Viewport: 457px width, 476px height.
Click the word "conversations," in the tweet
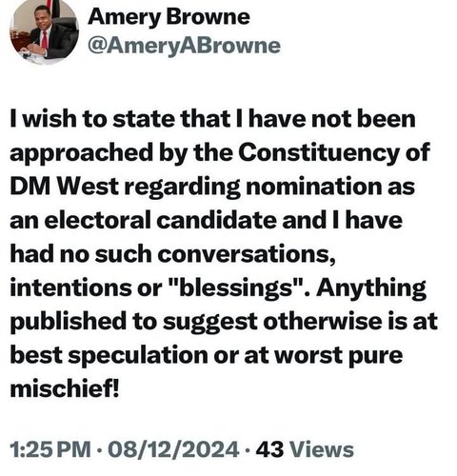(247, 254)
